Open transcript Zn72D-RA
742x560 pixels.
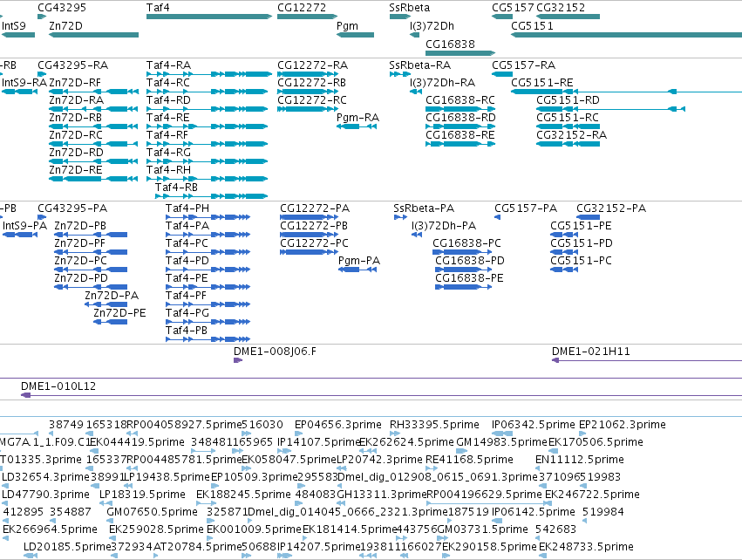76,100
